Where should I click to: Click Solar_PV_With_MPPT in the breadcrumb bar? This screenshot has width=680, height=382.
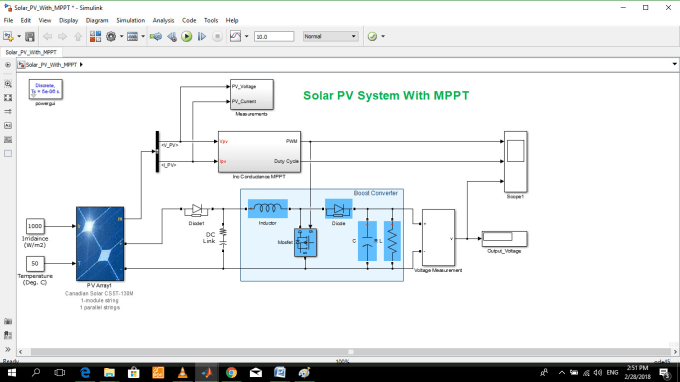[51, 65]
